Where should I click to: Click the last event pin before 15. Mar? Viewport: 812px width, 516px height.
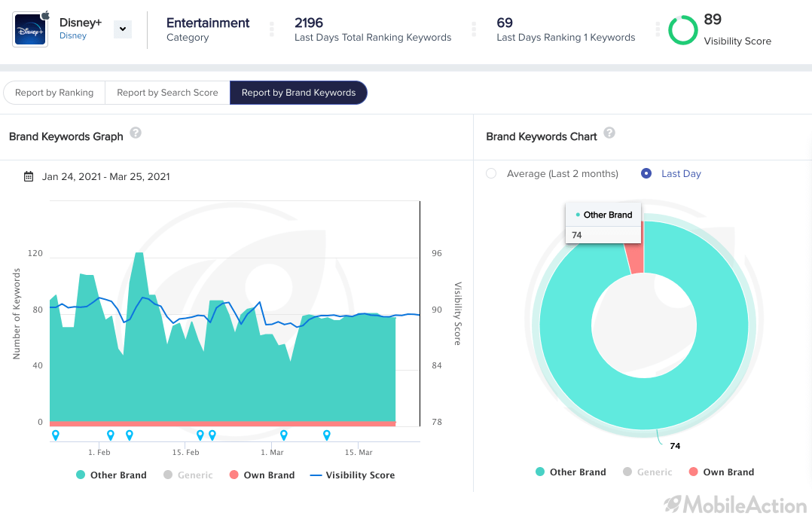point(327,435)
